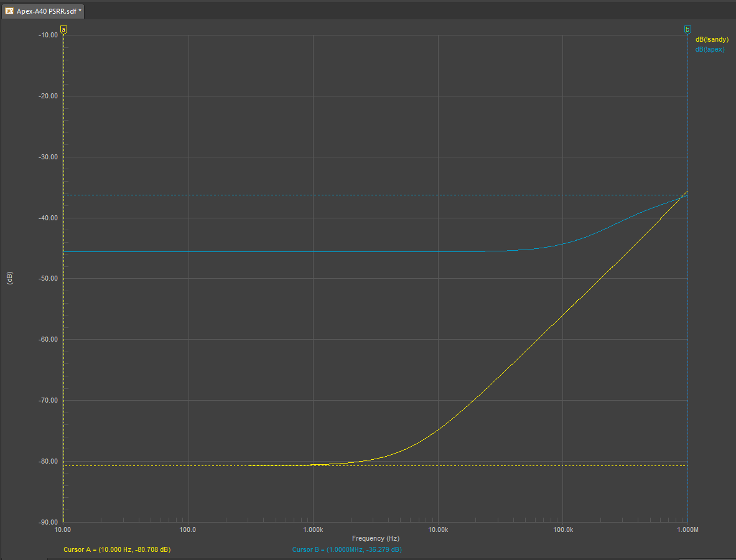This screenshot has height=560, width=736.
Task: Click the dB(!apex) legend label
Action: click(710, 49)
